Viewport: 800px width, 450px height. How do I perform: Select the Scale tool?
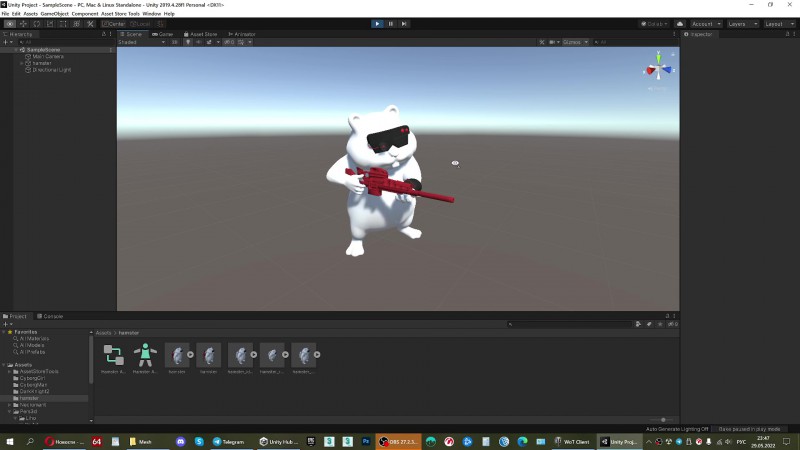[49, 24]
